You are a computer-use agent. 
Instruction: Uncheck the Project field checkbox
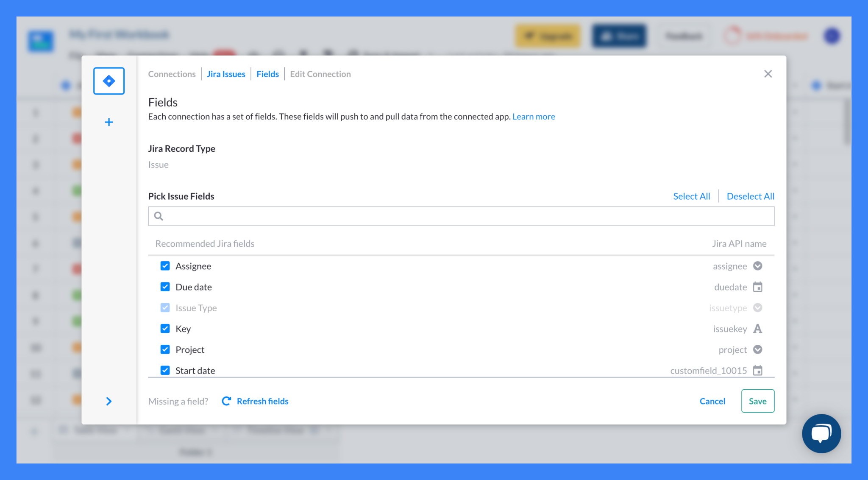(x=165, y=349)
